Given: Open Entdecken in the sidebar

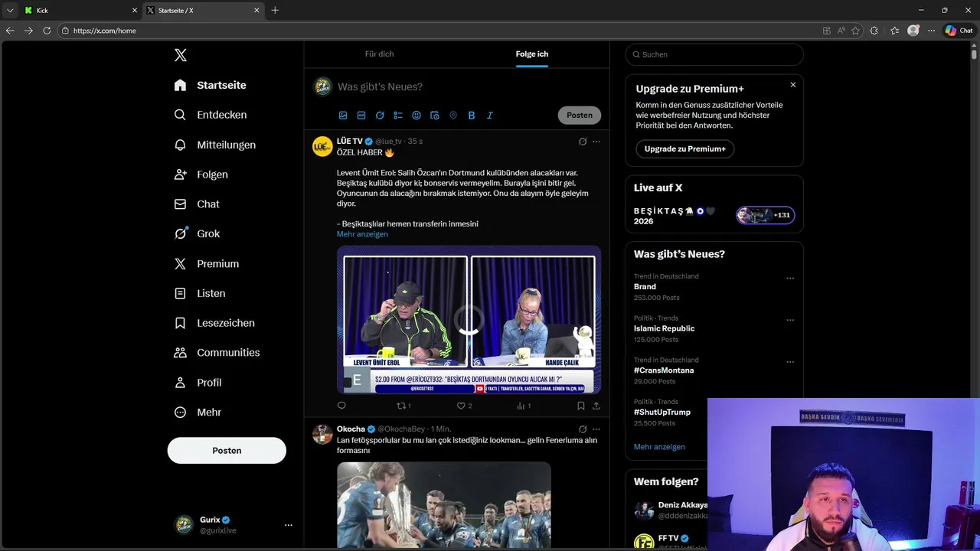Looking at the screenshot, I should click(211, 115).
